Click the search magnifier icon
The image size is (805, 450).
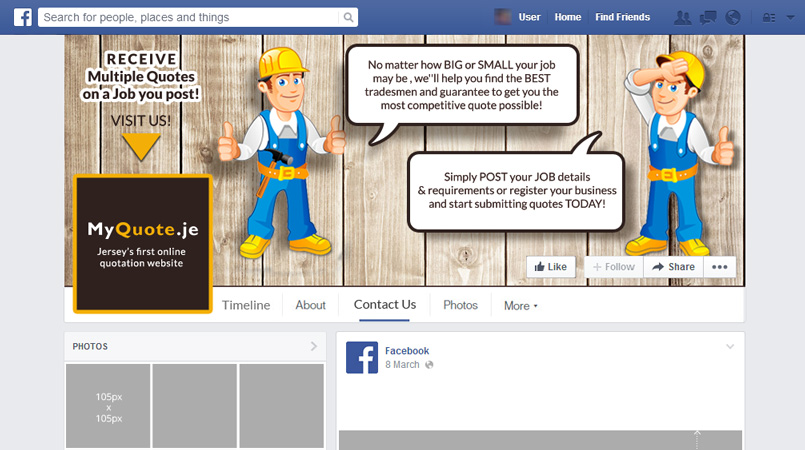pos(347,18)
